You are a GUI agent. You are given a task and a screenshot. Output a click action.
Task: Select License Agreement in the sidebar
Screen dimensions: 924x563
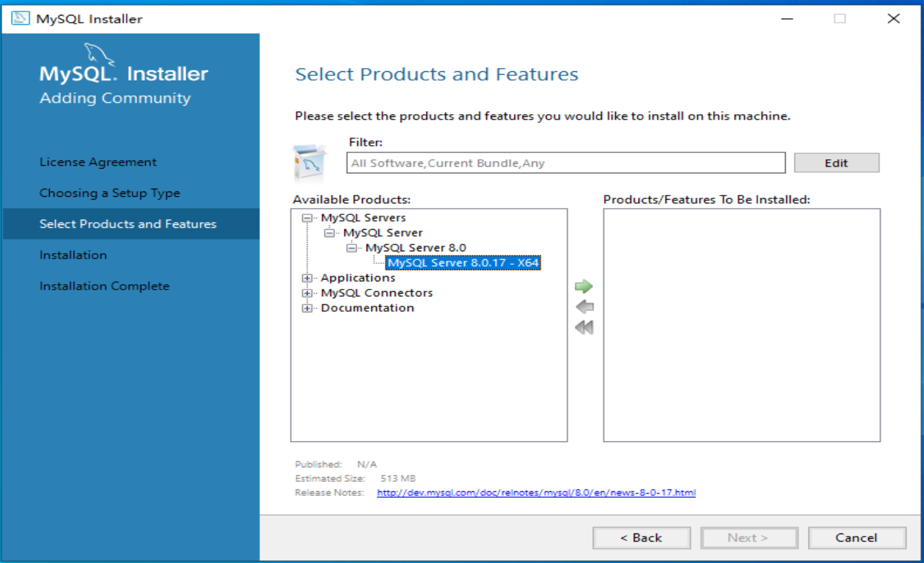pyautogui.click(x=97, y=162)
